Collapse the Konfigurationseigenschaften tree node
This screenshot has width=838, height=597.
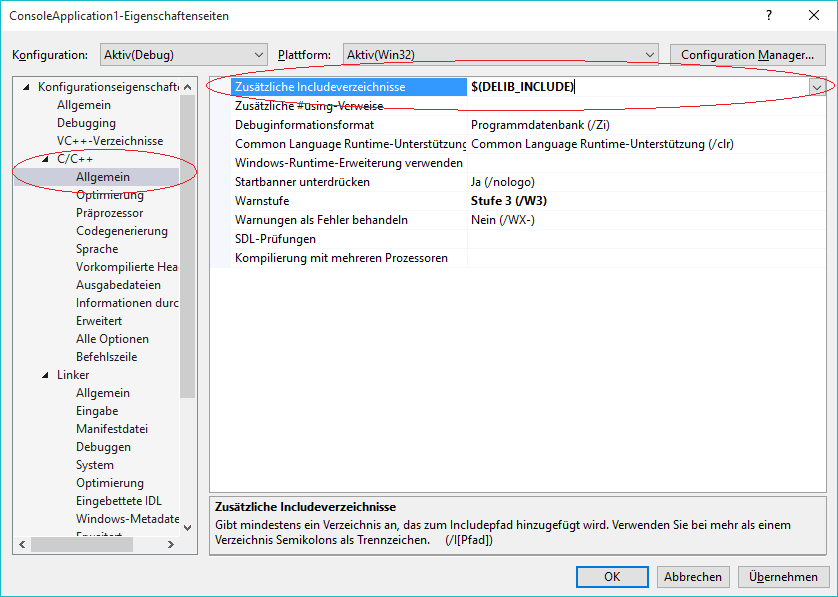pyautogui.click(x=26, y=87)
